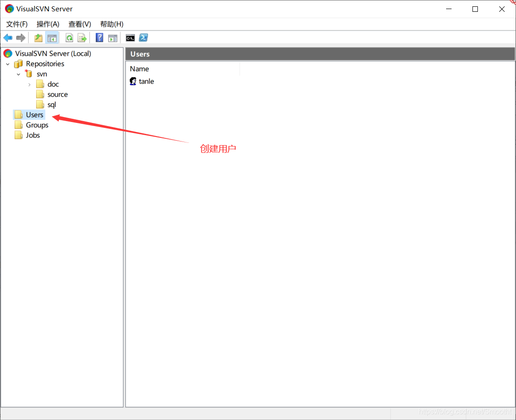The height and width of the screenshot is (420, 516).
Task: Select the source folder in tree
Action: (58, 94)
